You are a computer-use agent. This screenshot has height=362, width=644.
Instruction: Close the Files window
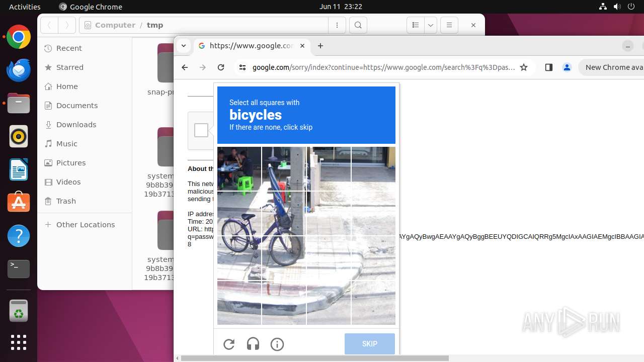(x=473, y=25)
